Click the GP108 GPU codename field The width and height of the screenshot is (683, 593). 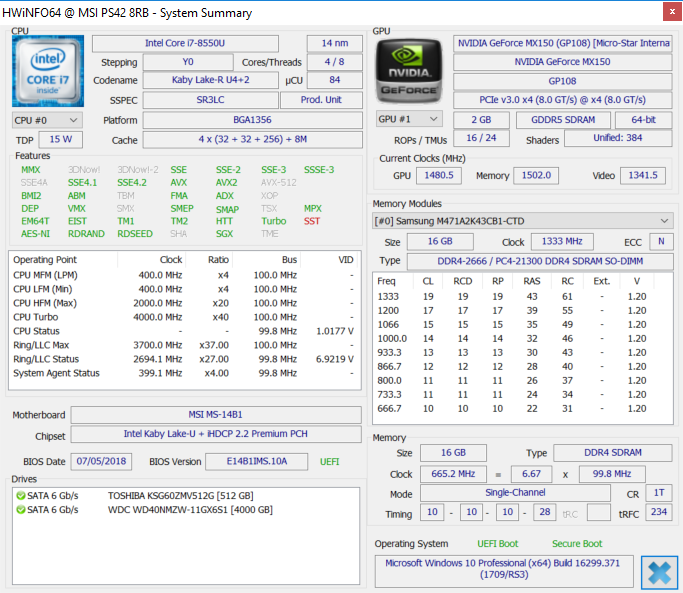click(x=562, y=81)
